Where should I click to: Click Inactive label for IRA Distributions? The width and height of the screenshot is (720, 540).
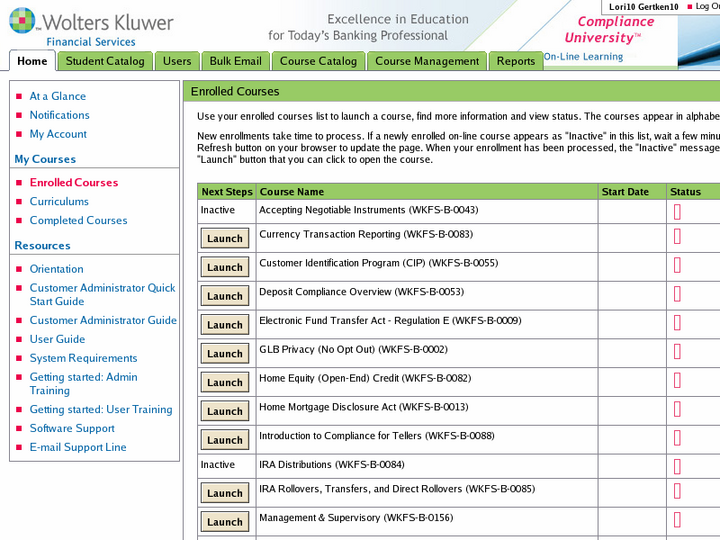pos(218,465)
